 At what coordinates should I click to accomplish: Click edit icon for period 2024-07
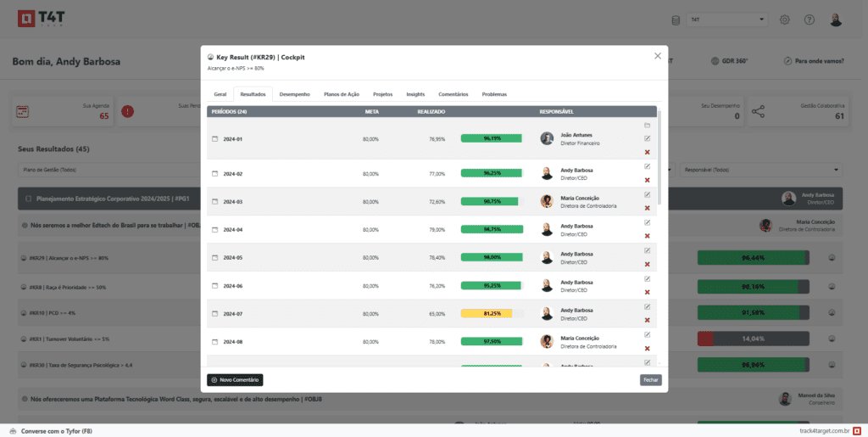(647, 306)
